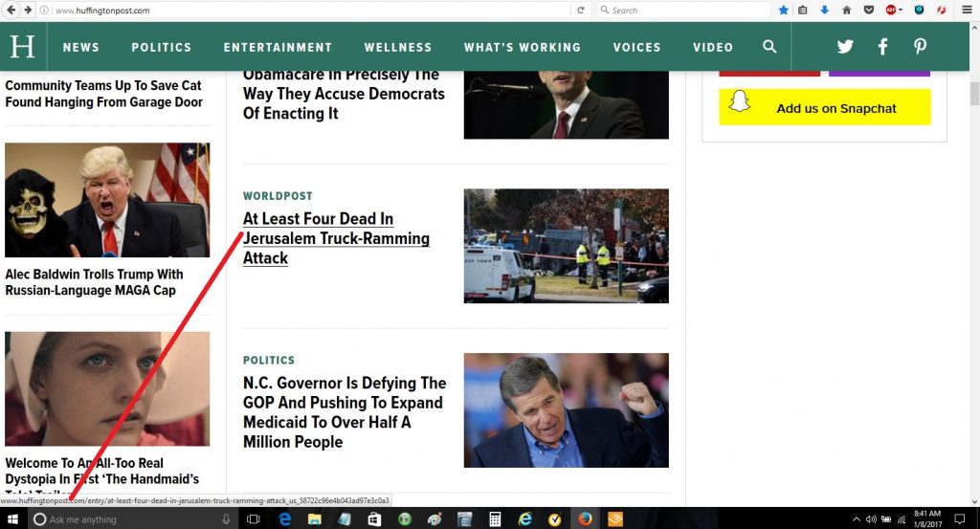Open Microsoft Edge from the taskbar
This screenshot has width=980, height=529.
pos(285,519)
